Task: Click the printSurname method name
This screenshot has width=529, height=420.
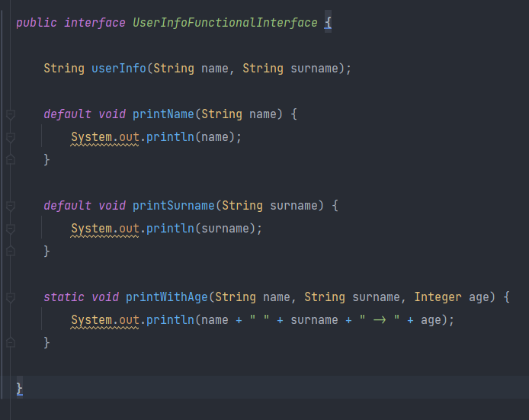Action: click(174, 206)
